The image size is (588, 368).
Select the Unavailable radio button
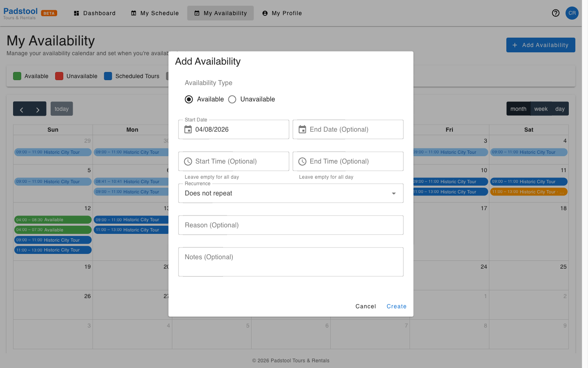click(232, 99)
